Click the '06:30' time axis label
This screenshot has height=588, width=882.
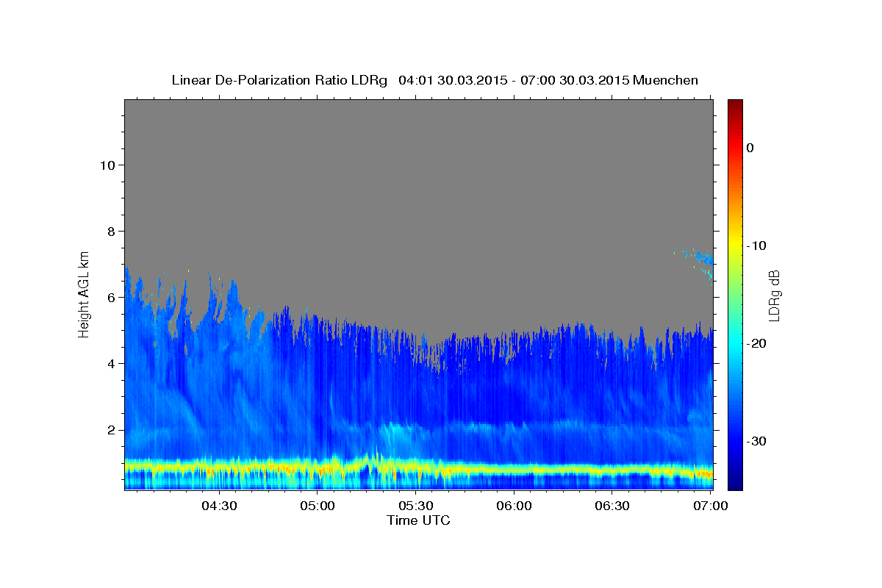click(x=613, y=506)
